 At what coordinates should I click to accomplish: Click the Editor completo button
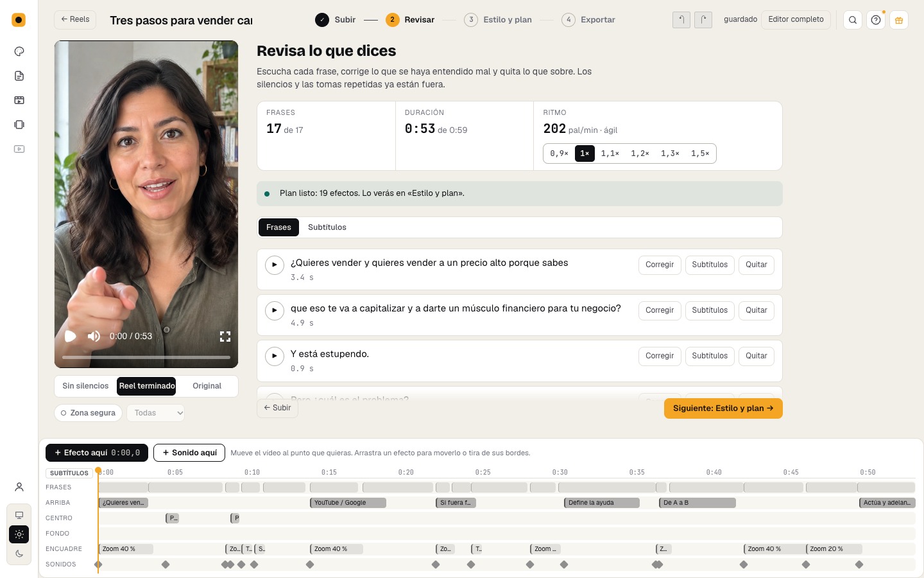pyautogui.click(x=796, y=20)
